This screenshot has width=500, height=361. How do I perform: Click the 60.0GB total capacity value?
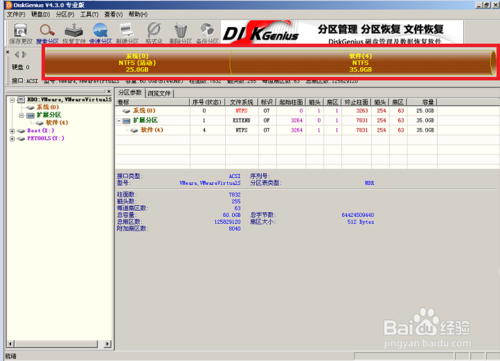pos(231,215)
